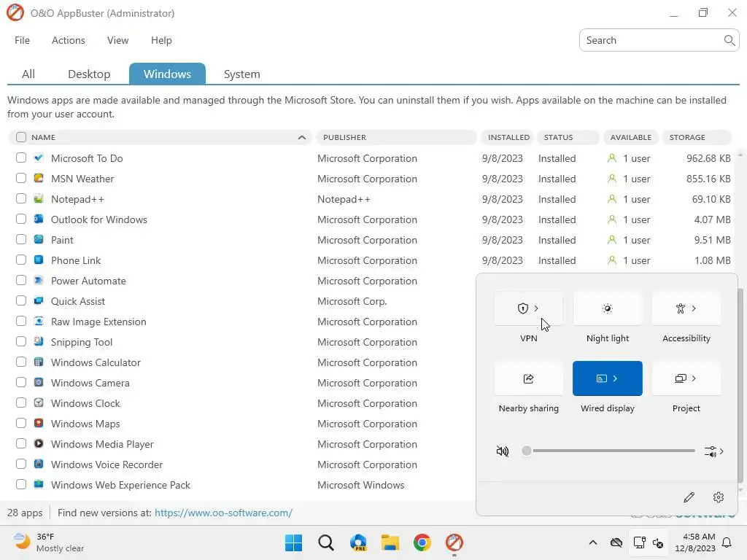Show hidden icons chevron in system tray
747x560 pixels.
[x=592, y=542]
